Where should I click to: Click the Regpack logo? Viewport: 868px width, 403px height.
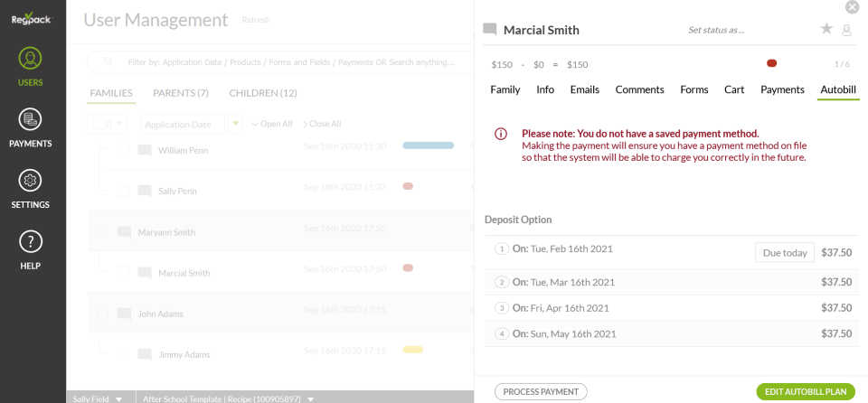32,19
